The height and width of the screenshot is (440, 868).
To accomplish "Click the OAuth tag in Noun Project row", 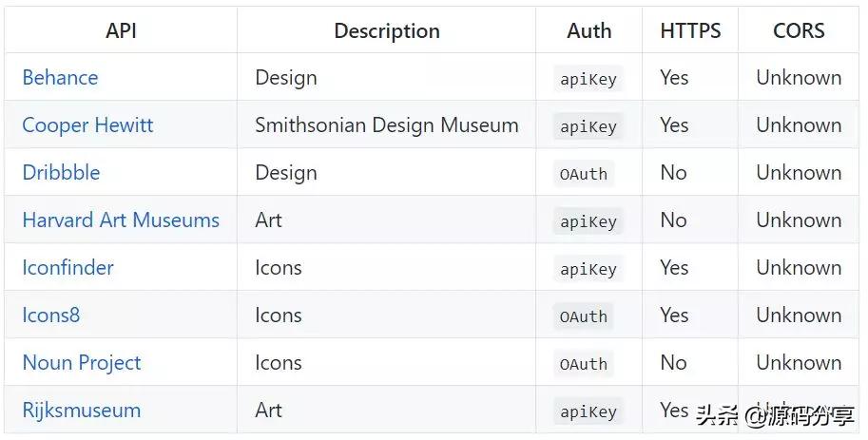I will [x=584, y=364].
